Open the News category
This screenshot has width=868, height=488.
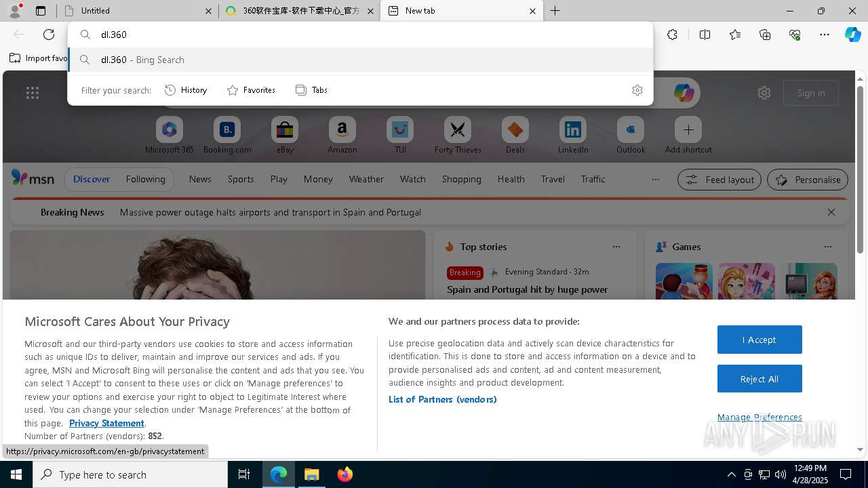(200, 179)
